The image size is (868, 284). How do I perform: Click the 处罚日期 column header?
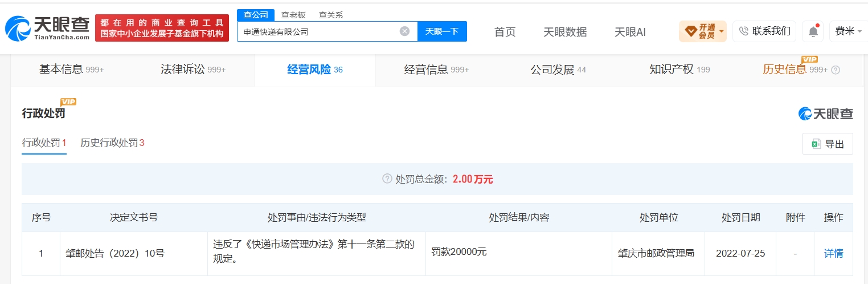click(x=740, y=217)
